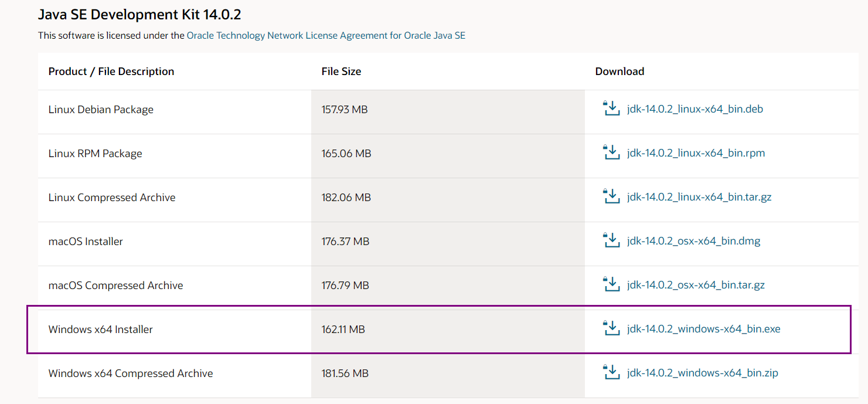Click the Product / File Description column header
The image size is (868, 404).
(x=111, y=72)
